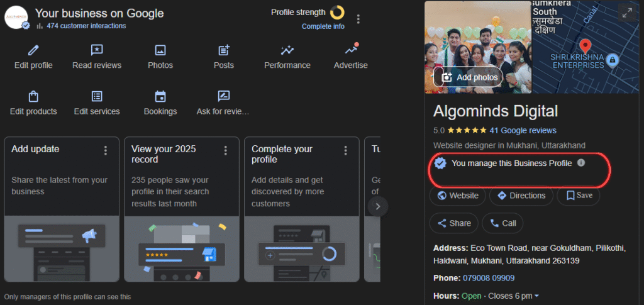This screenshot has width=644, height=305.
Task: Open Complete your profile card menu
Action: 345,150
